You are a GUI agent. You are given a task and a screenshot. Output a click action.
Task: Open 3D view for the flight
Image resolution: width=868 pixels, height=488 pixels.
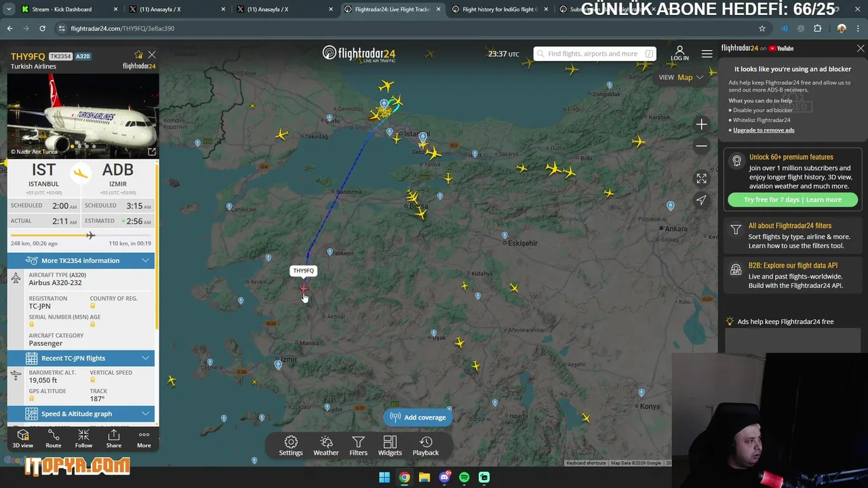[22, 439]
